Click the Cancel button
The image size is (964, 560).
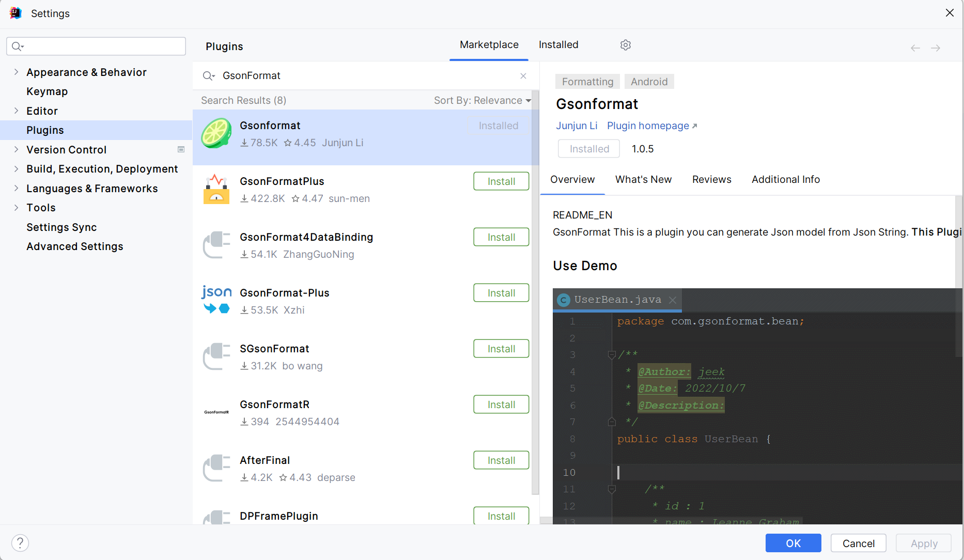tap(858, 543)
